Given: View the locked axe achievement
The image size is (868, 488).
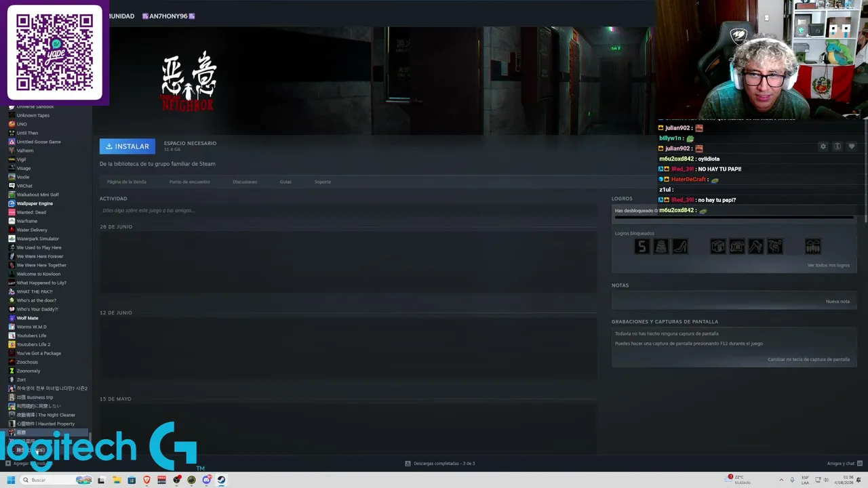Looking at the screenshot, I should [755, 247].
